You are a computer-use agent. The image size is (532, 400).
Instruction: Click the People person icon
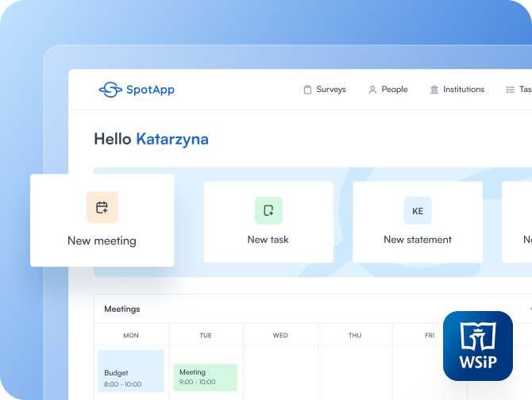click(x=372, y=90)
